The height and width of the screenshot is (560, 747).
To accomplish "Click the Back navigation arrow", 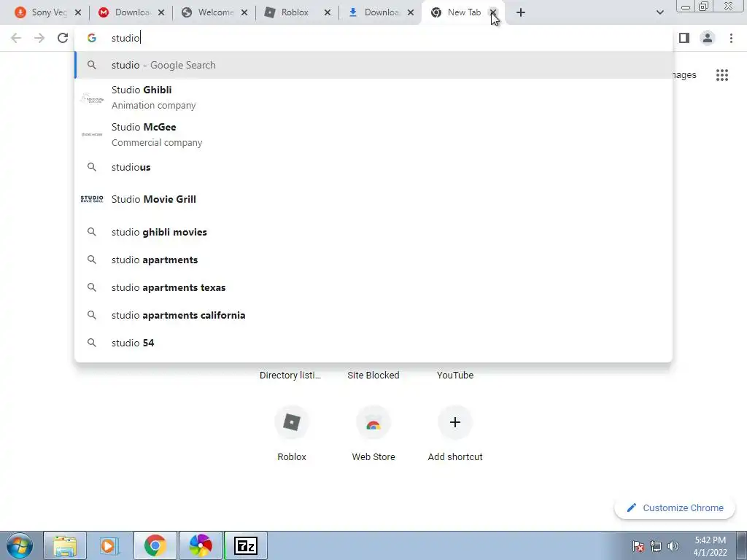I will 16,38.
